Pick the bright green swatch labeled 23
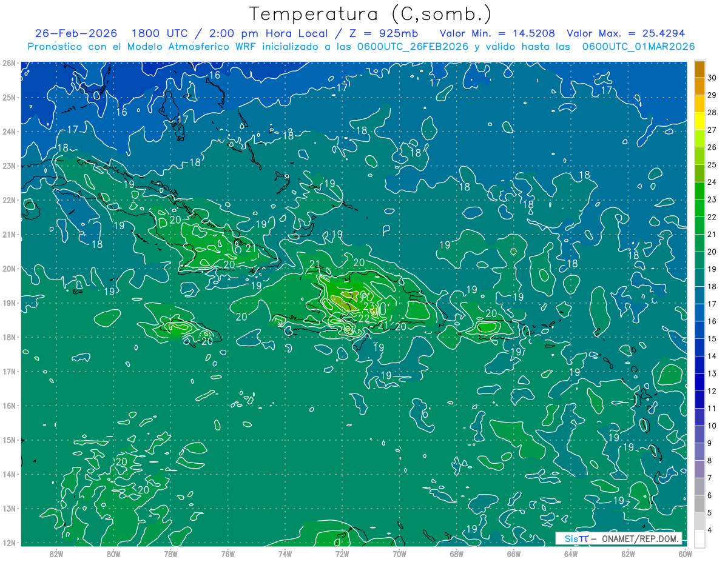The image size is (728, 562). [x=699, y=191]
